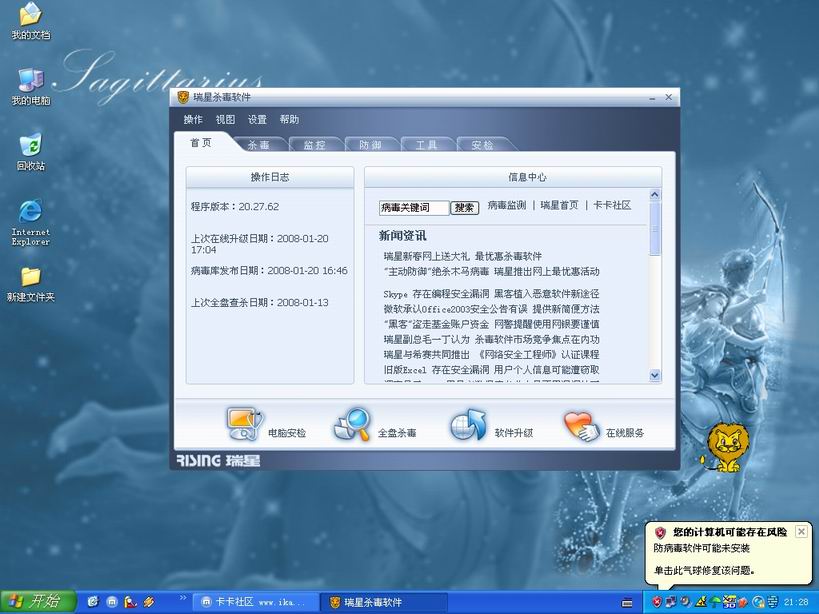Click the 开始 Start button
This screenshot has width=819, height=614.
(x=38, y=602)
